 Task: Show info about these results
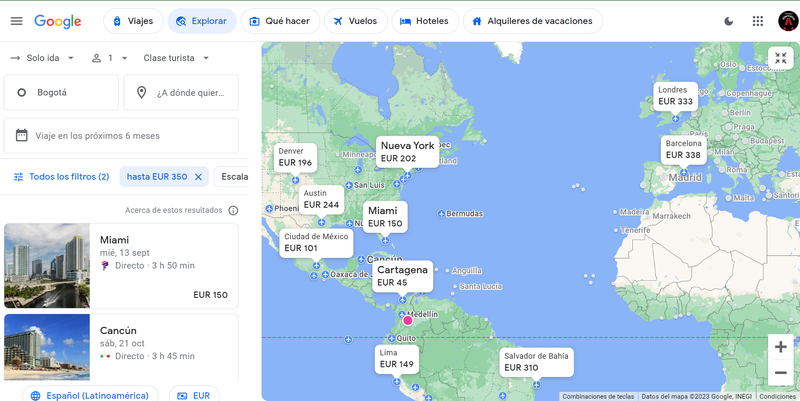[233, 211]
